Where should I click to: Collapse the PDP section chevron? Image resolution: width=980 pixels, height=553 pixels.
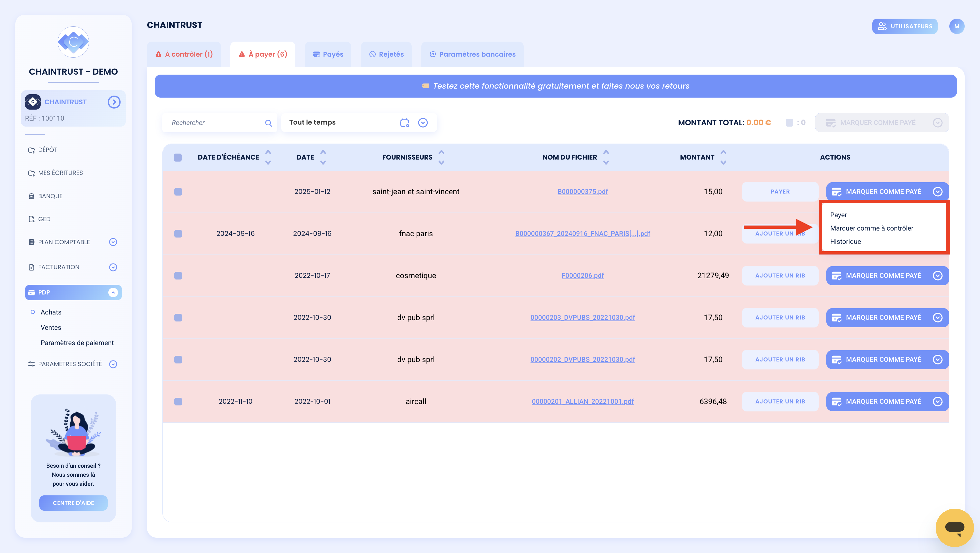[x=113, y=292]
